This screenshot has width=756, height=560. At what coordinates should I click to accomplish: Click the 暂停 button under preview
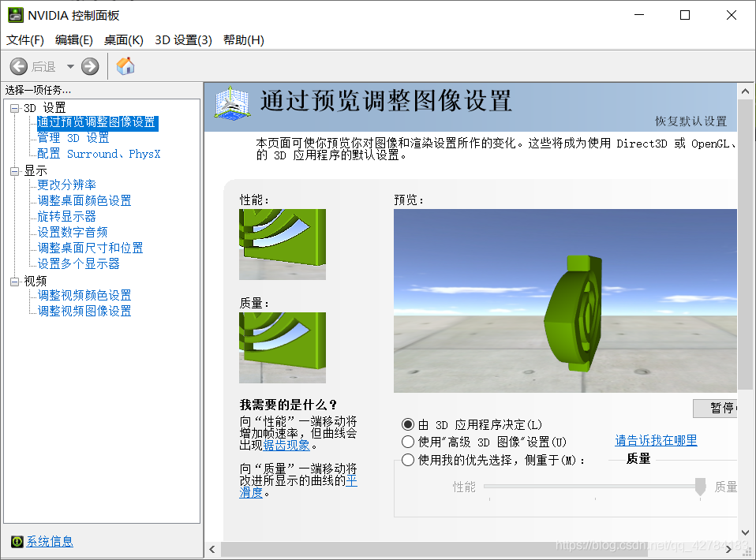716,409
